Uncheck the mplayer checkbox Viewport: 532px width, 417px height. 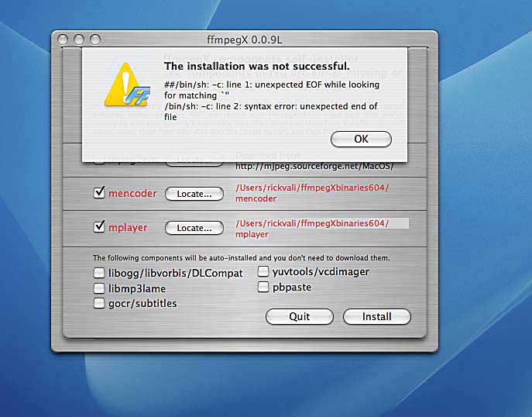click(99, 227)
